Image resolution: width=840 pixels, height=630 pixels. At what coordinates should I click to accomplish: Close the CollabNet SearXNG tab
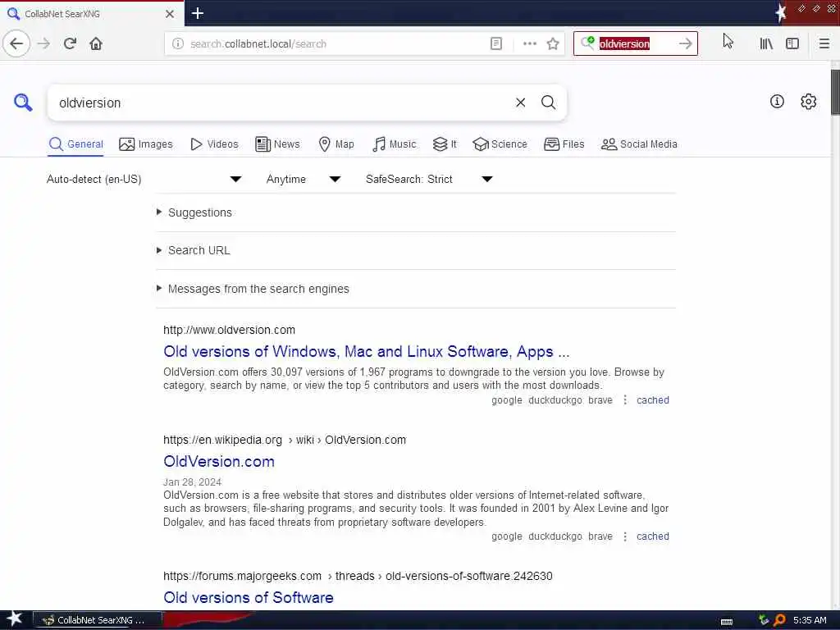point(169,14)
